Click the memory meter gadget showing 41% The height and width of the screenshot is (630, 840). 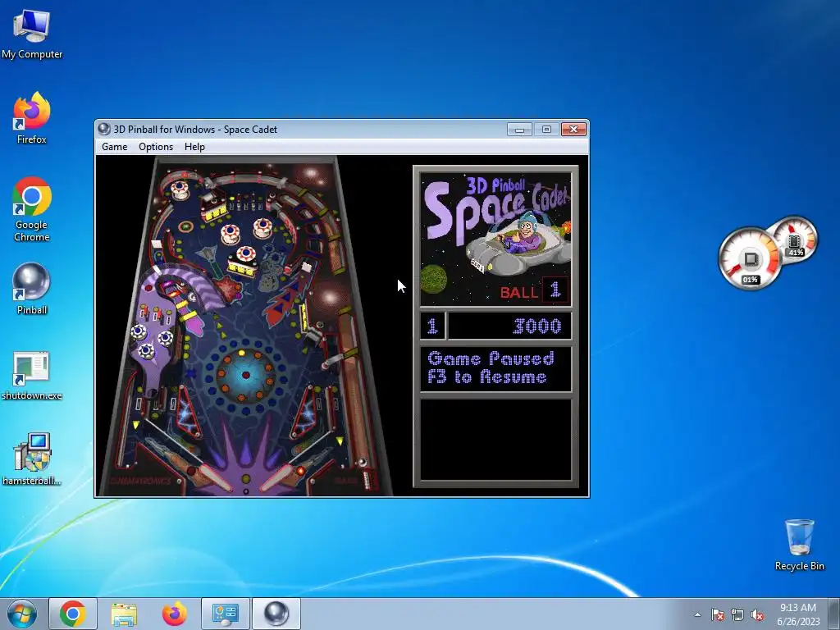pos(794,240)
